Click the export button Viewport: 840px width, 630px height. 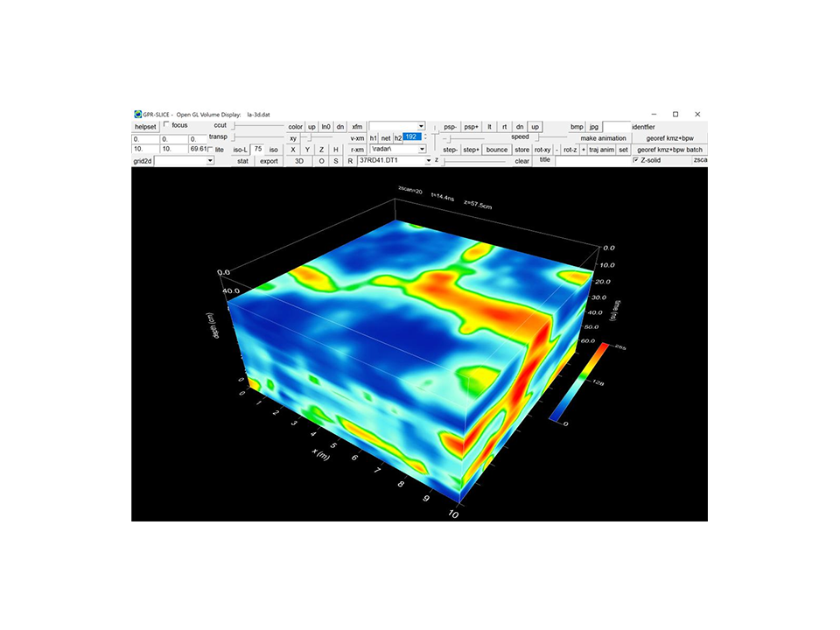269,161
